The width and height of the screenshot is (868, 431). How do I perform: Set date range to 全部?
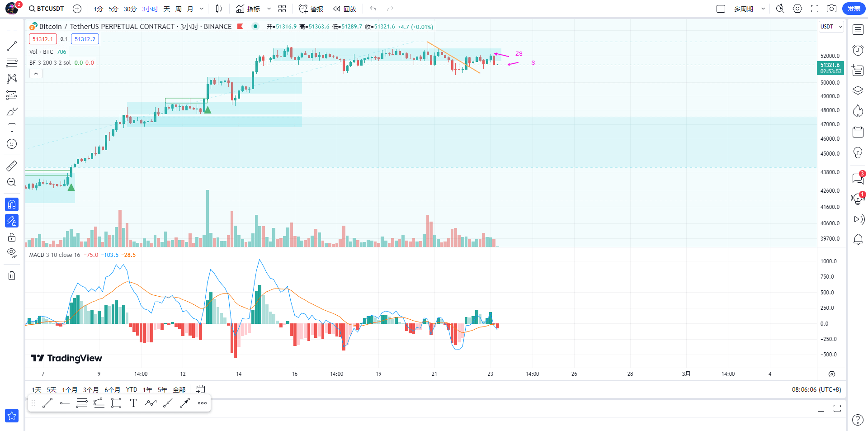pyautogui.click(x=179, y=389)
